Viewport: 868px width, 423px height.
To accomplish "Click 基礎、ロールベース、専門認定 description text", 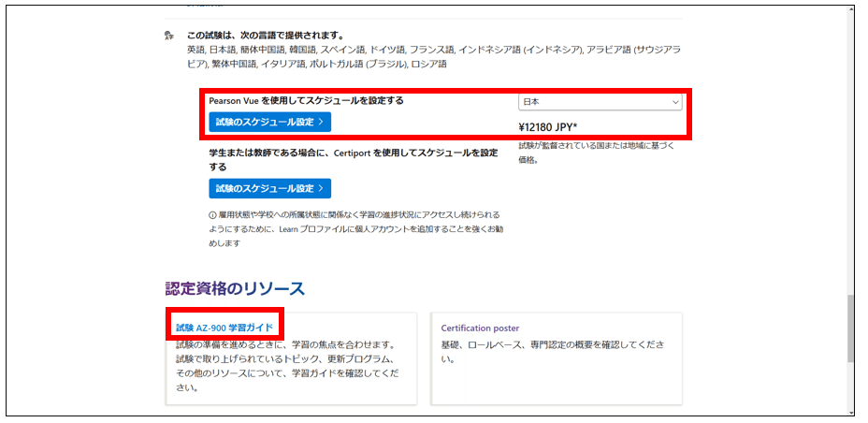I will [552, 352].
